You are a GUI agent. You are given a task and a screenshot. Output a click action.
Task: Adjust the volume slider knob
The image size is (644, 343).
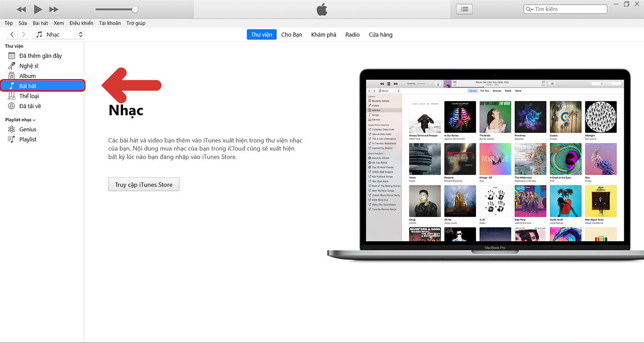(x=135, y=9)
